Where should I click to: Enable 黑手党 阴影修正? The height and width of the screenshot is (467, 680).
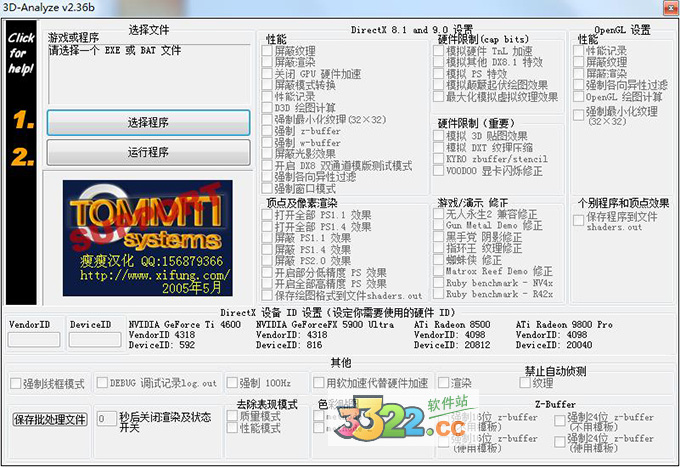pos(438,237)
